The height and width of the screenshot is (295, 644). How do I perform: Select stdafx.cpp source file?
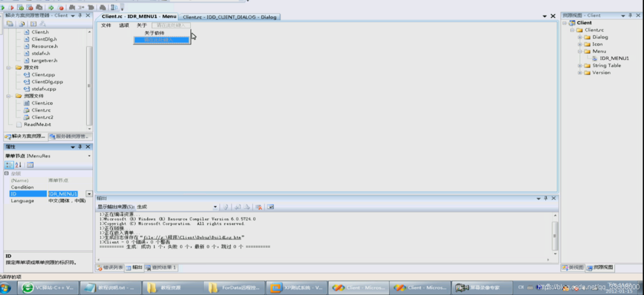pyautogui.click(x=44, y=89)
